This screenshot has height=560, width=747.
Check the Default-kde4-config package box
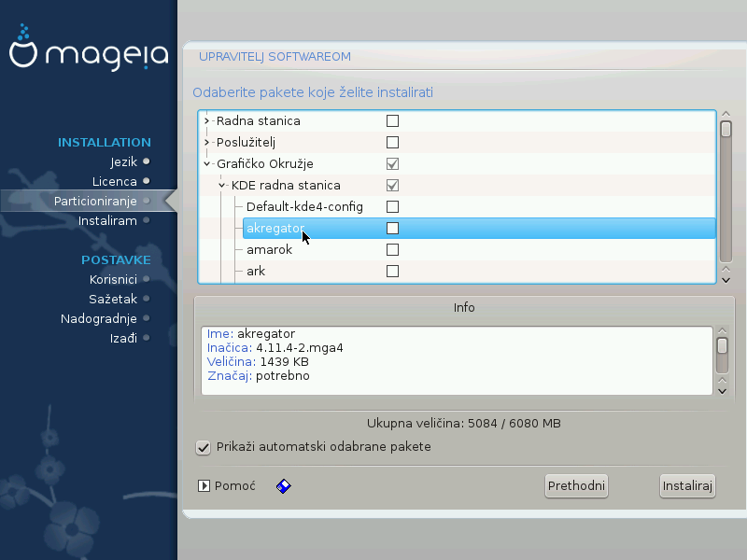(392, 206)
